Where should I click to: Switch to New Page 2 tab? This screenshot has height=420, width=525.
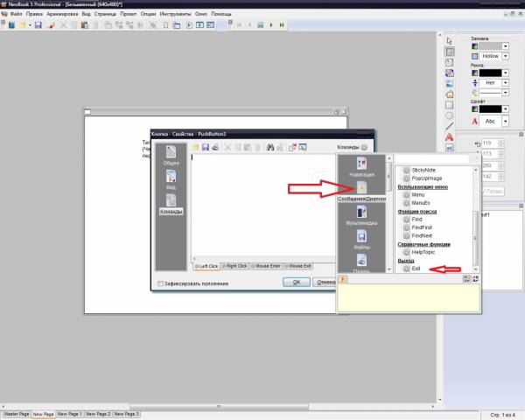pyautogui.click(x=98, y=413)
